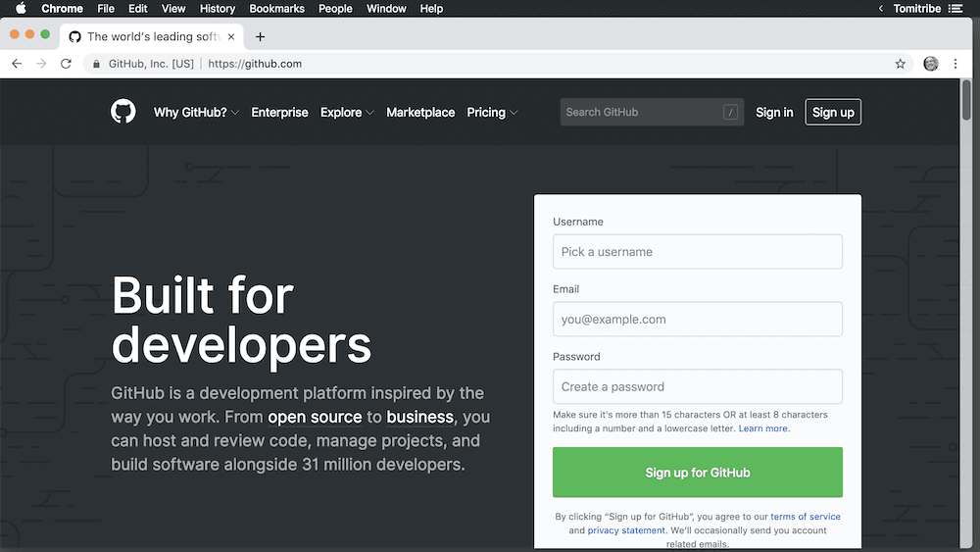
Task: Open the privacy statement link
Action: 626,530
